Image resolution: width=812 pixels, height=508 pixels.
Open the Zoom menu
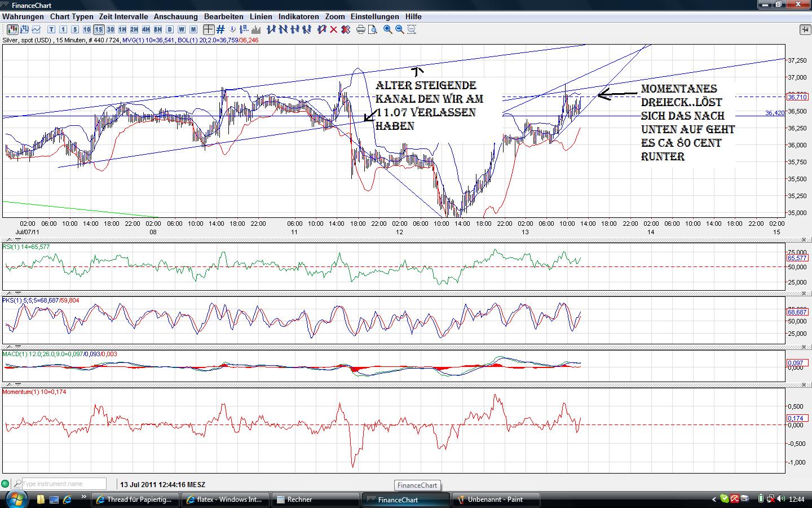[335, 16]
